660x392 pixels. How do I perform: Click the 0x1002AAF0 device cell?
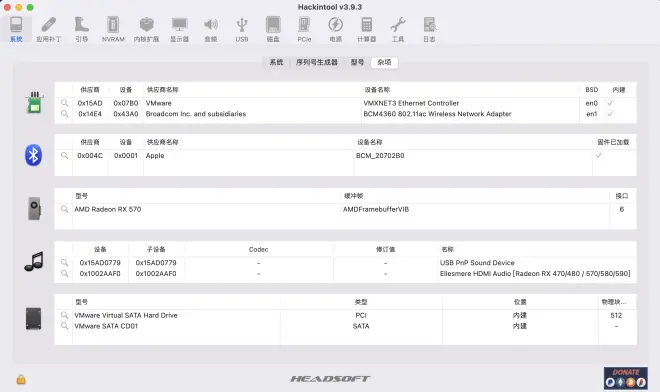click(x=100, y=274)
